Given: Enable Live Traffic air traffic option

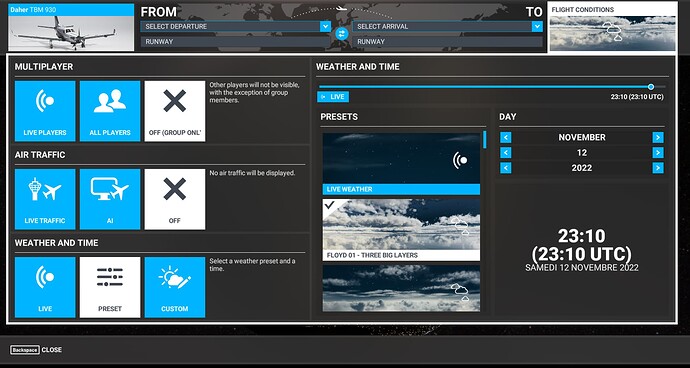Looking at the screenshot, I should (45, 199).
